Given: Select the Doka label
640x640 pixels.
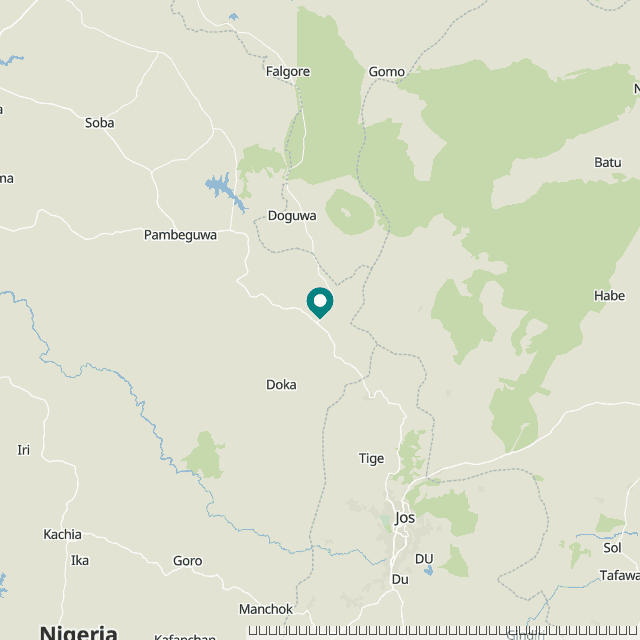Looking at the screenshot, I should [x=281, y=385].
